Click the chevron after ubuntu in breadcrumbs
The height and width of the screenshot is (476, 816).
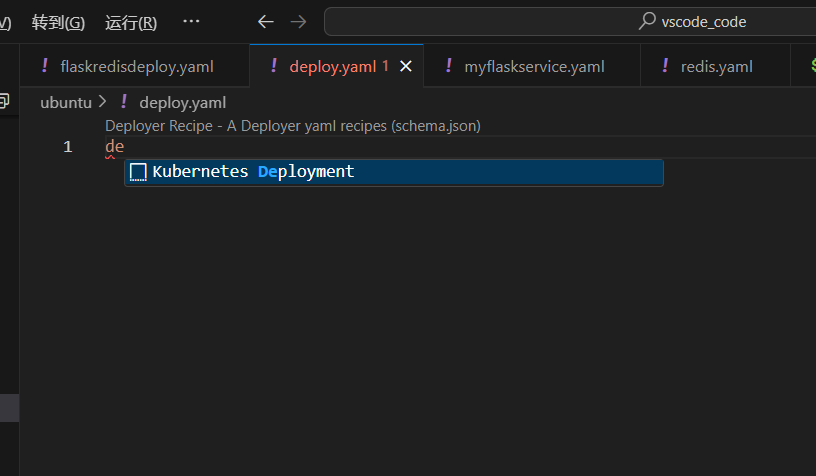pos(102,102)
